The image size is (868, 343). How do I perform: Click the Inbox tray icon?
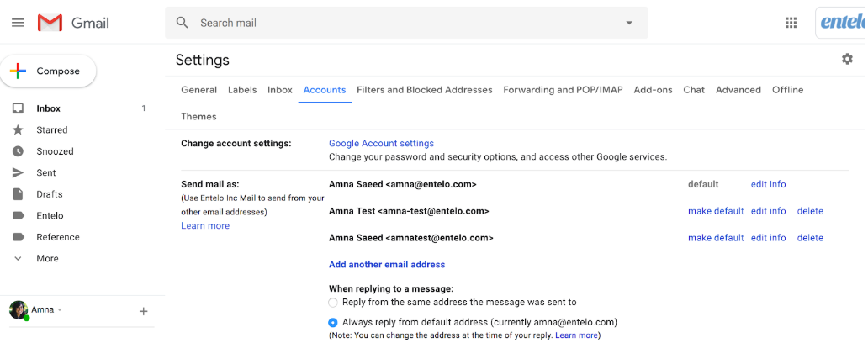click(18, 108)
